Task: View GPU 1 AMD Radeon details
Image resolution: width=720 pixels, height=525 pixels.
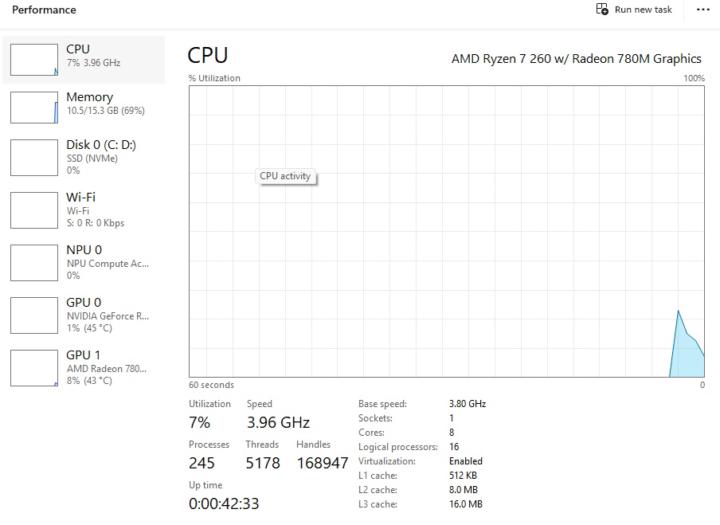Action: pyautogui.click(x=84, y=355)
